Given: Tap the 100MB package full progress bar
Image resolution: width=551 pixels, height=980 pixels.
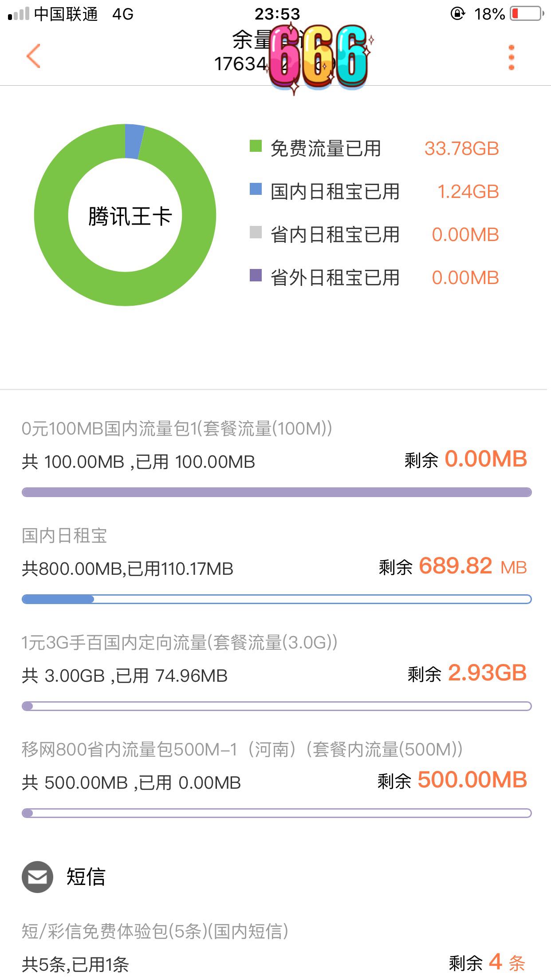Looking at the screenshot, I should point(276,492).
